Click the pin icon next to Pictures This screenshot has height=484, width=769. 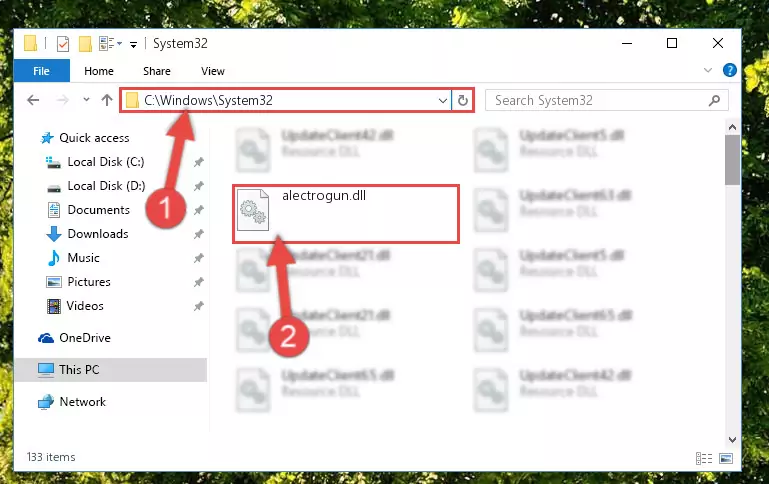pyautogui.click(x=199, y=282)
